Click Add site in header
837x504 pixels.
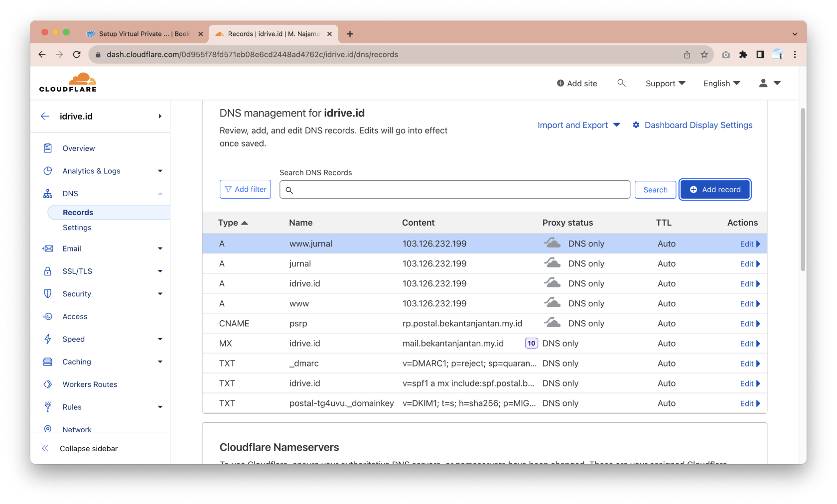[577, 83]
